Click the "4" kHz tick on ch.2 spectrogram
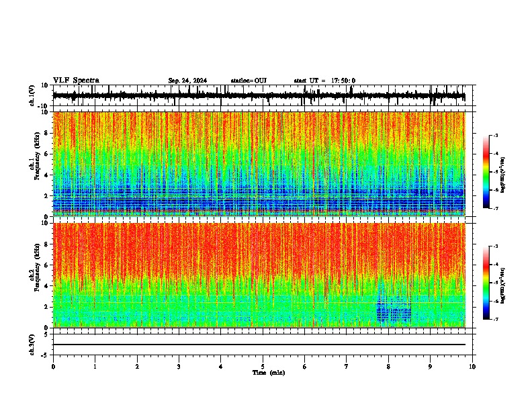 pyautogui.click(x=47, y=286)
